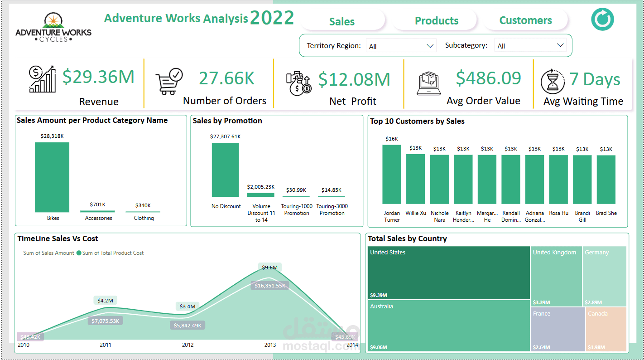This screenshot has width=644, height=360.
Task: Click the Volume Discount 11 to 14 bar
Action: pos(261,195)
